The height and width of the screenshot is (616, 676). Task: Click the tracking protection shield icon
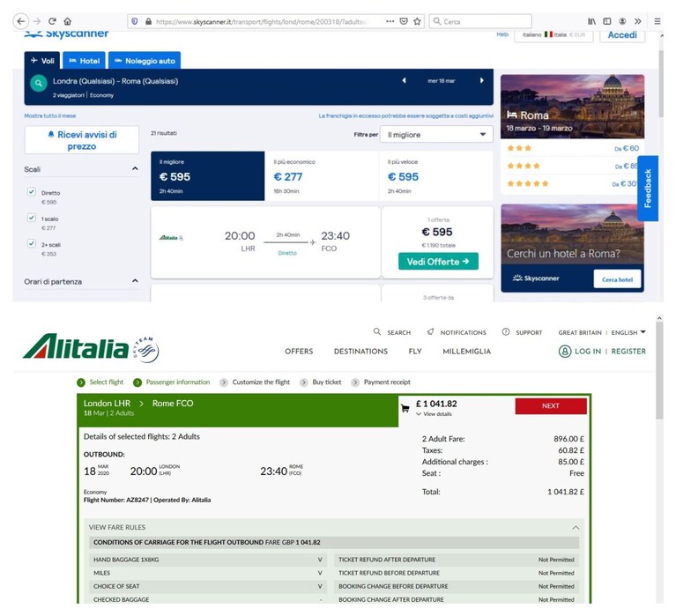135,21
